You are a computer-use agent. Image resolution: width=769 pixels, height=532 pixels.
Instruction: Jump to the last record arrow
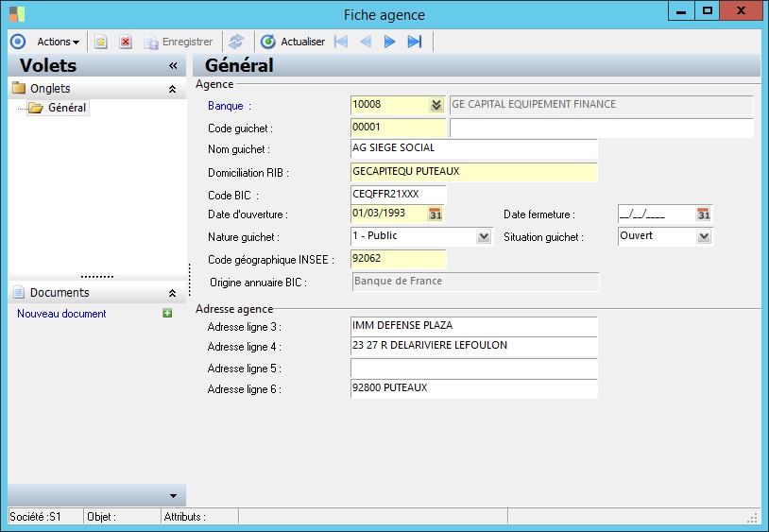(x=414, y=42)
